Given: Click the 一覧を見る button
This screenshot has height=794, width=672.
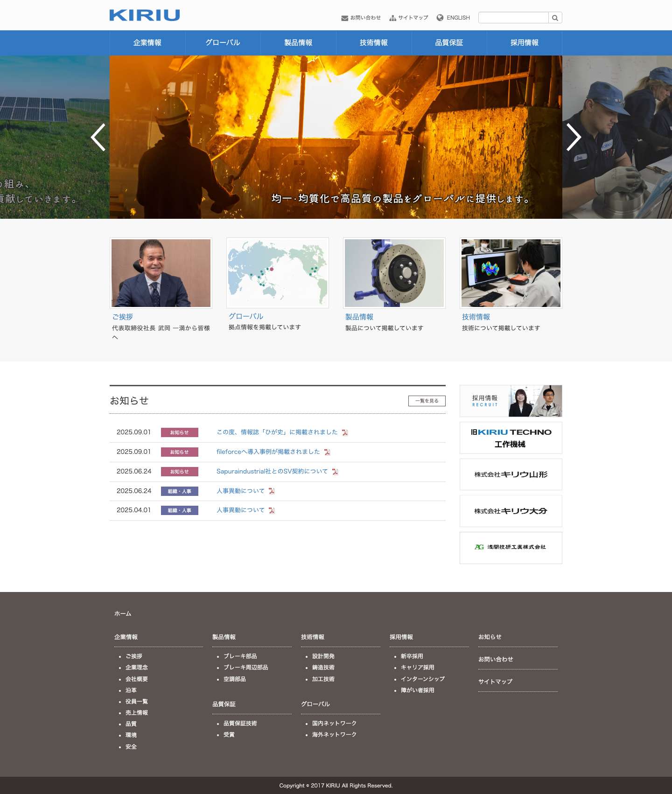Looking at the screenshot, I should (427, 401).
